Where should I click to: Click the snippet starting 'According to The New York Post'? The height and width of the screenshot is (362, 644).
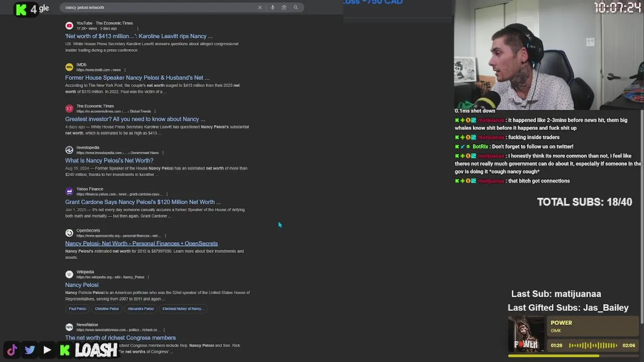coord(152,88)
